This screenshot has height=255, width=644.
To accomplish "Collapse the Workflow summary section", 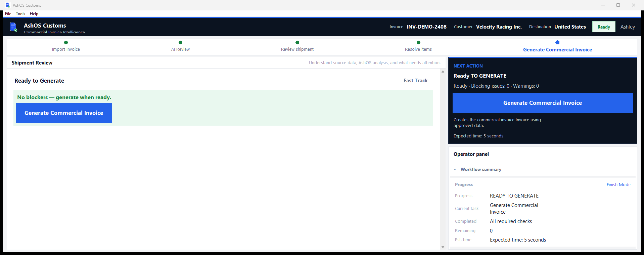I will pos(455,170).
